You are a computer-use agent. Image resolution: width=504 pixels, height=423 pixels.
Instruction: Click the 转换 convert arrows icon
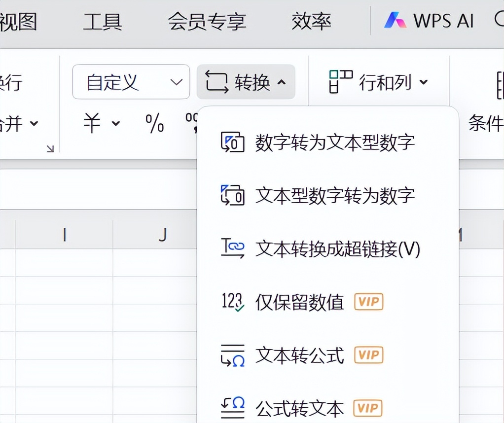(x=217, y=82)
